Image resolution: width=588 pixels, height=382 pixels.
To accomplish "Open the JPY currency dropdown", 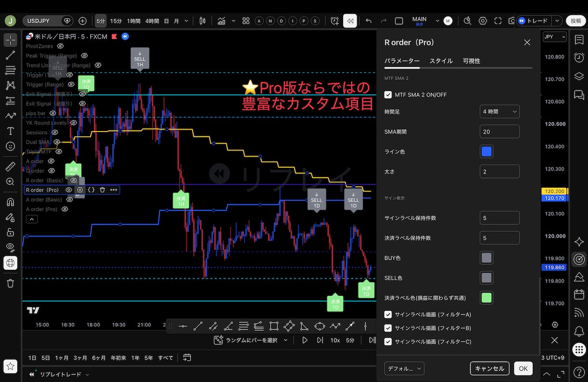I will coord(554,37).
